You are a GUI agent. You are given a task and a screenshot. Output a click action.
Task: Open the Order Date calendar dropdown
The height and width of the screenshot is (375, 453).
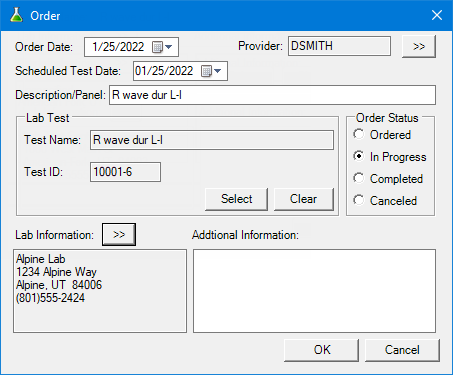(169, 47)
